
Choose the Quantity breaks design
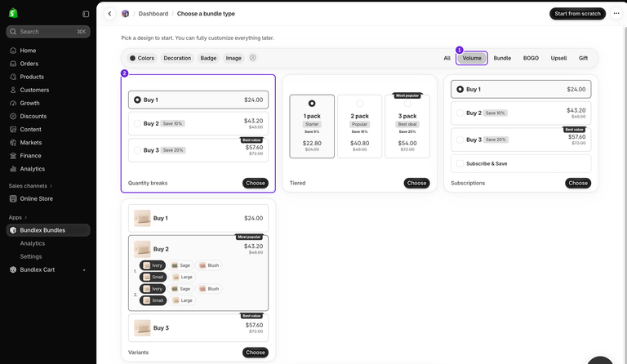(256, 183)
